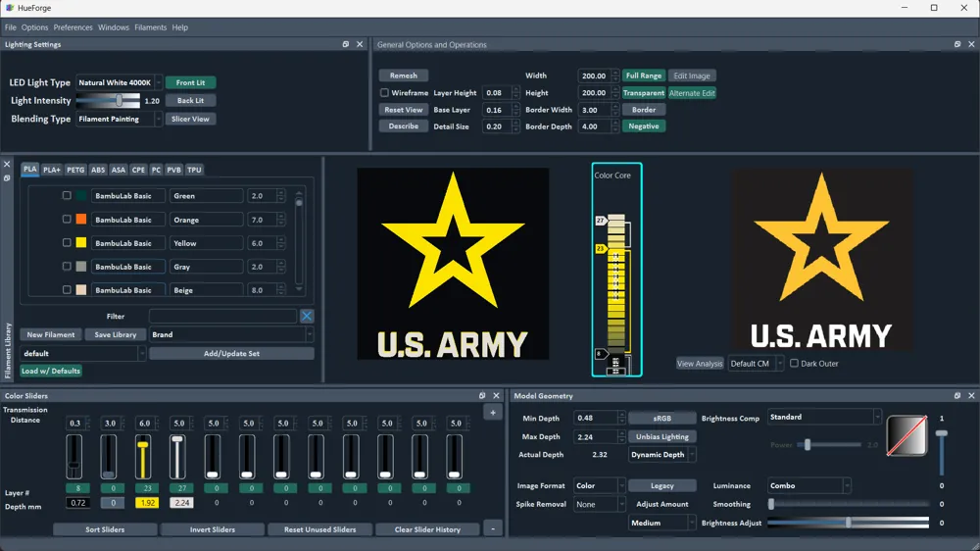This screenshot has width=980, height=551.
Task: Open the Brand sort dropdown
Action: (231, 334)
